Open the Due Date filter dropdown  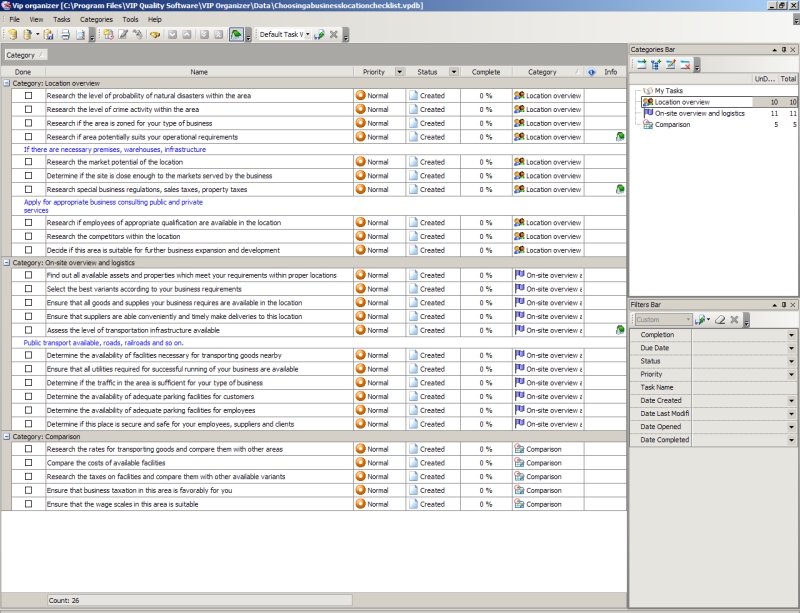(x=791, y=348)
